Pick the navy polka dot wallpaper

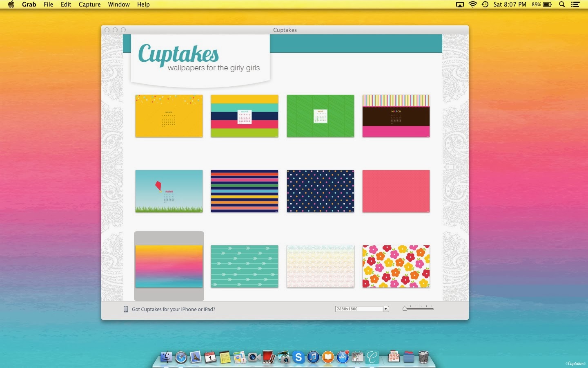[x=321, y=191]
